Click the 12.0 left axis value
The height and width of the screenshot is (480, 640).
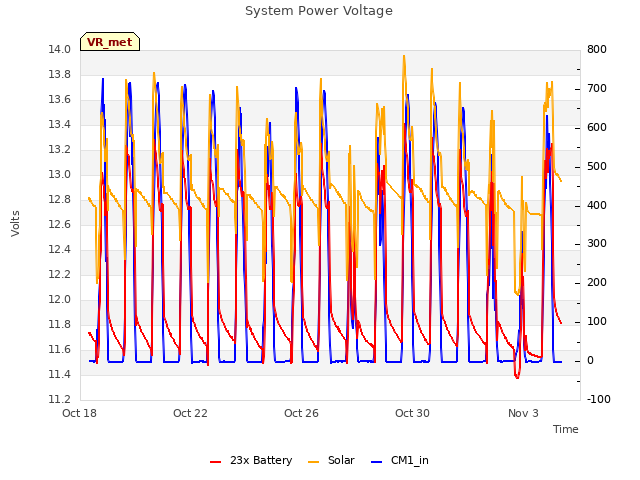coord(60,299)
